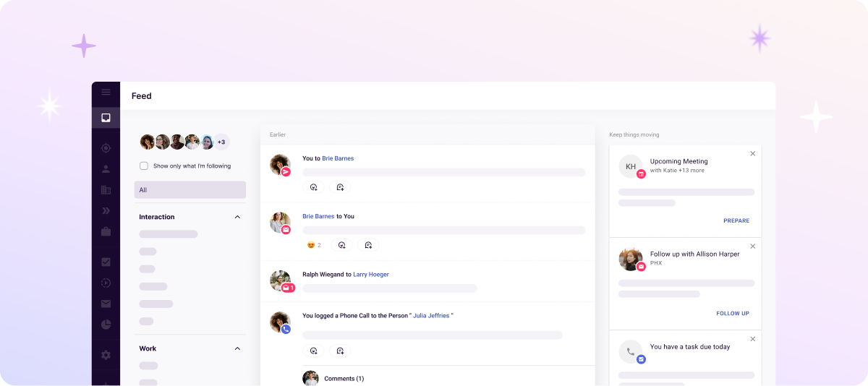Click the Ralph Wiegand name text
Screen dimensions: 868x386
click(323, 274)
